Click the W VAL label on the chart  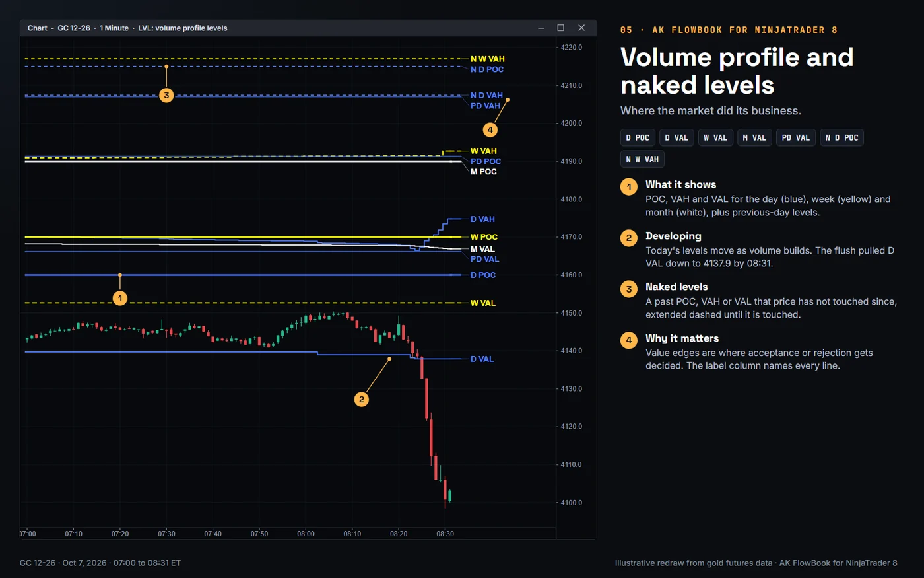482,303
